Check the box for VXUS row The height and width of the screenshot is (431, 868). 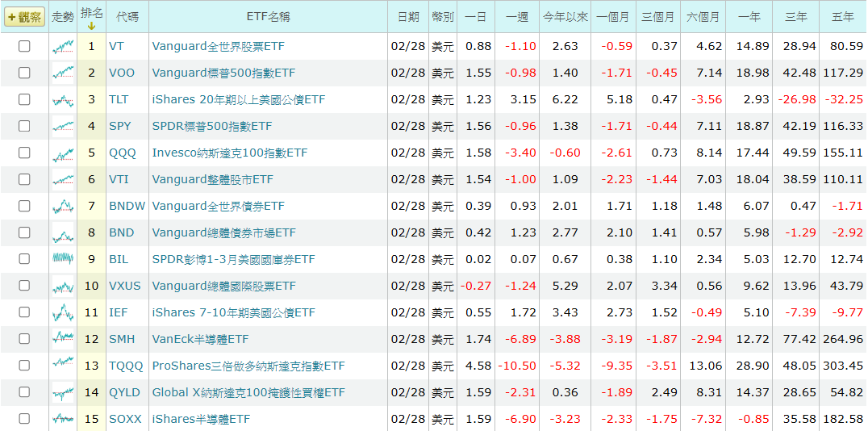click(x=24, y=285)
